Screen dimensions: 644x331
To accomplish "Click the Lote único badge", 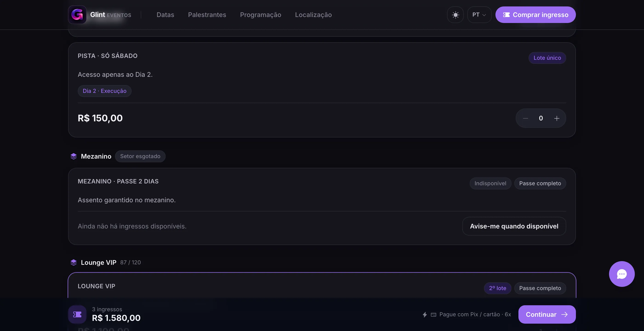I will click(547, 58).
